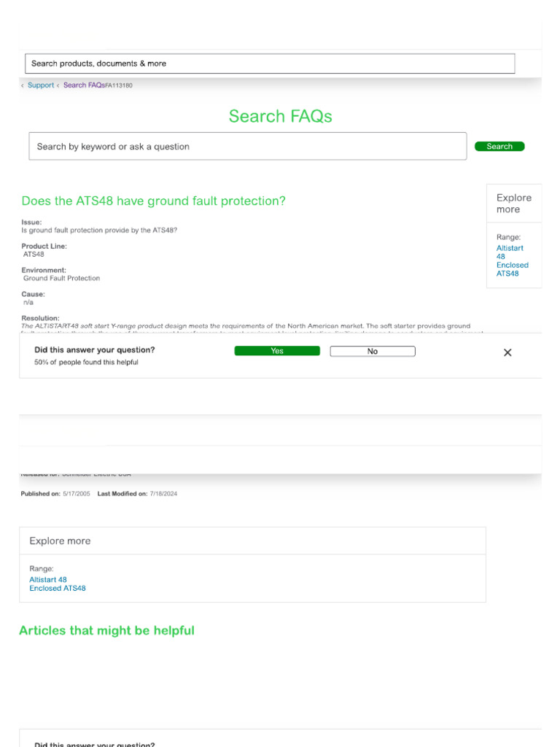Select Altistart 48 in the lower Explore more box
Image resolution: width=560 pixels, height=747 pixels.
48,579
